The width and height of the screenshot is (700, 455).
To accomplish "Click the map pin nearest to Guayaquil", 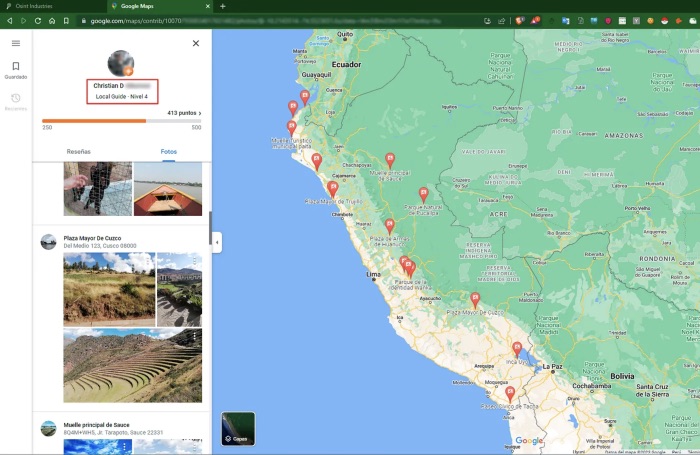I will click(x=305, y=97).
